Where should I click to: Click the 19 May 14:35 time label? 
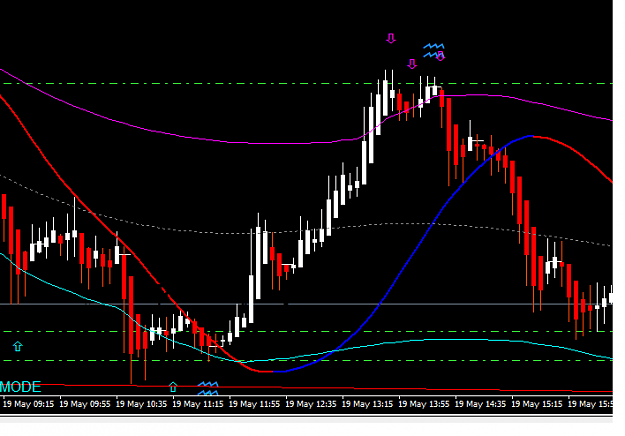pyautogui.click(x=480, y=404)
